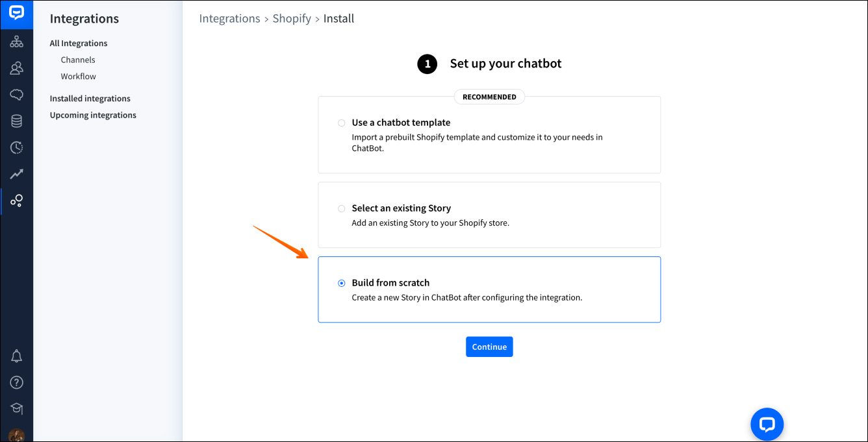Open the user profile avatar

(16, 435)
